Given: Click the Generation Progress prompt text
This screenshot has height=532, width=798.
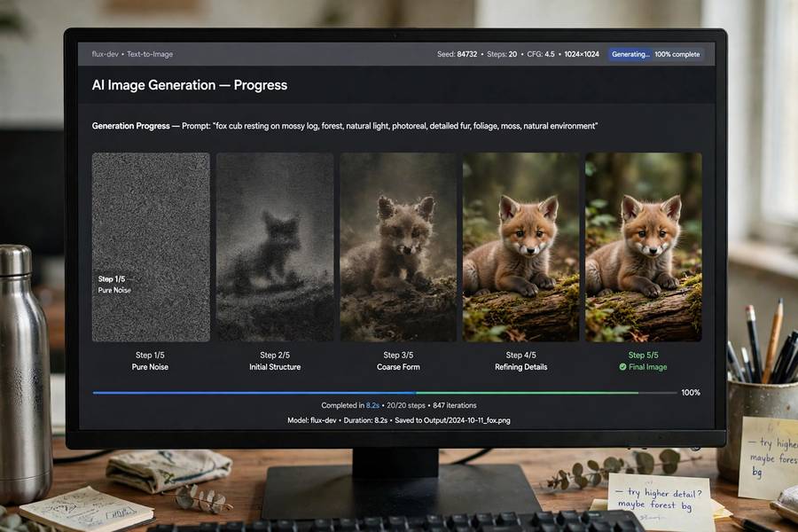Looking at the screenshot, I should click(345, 126).
